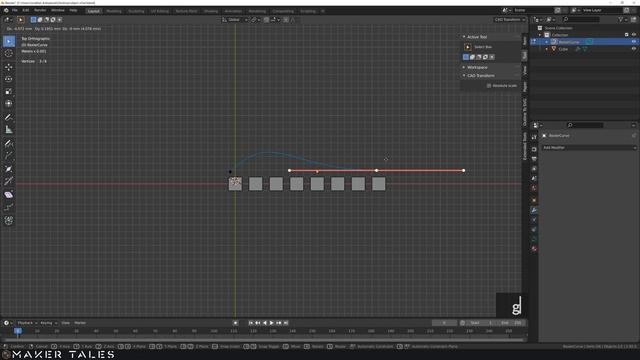640x360 pixels.
Task: Open the outliner filter dropdown
Action: [x=622, y=19]
